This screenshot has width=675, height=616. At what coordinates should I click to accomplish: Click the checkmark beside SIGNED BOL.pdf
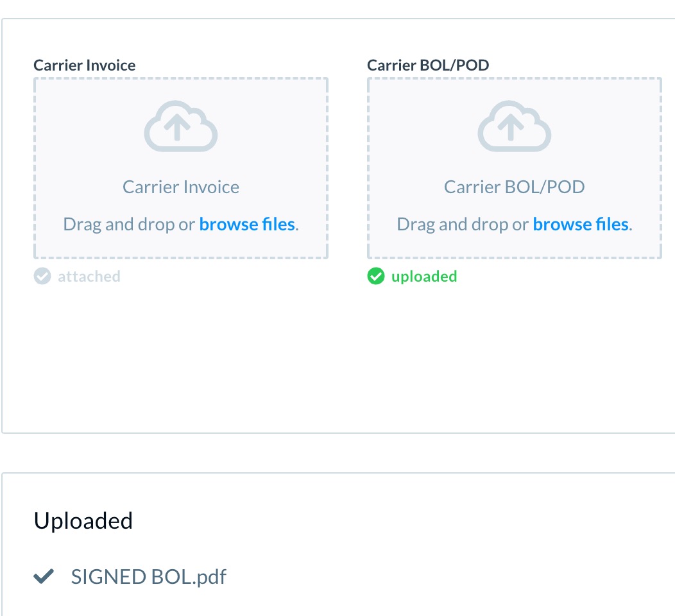44,576
